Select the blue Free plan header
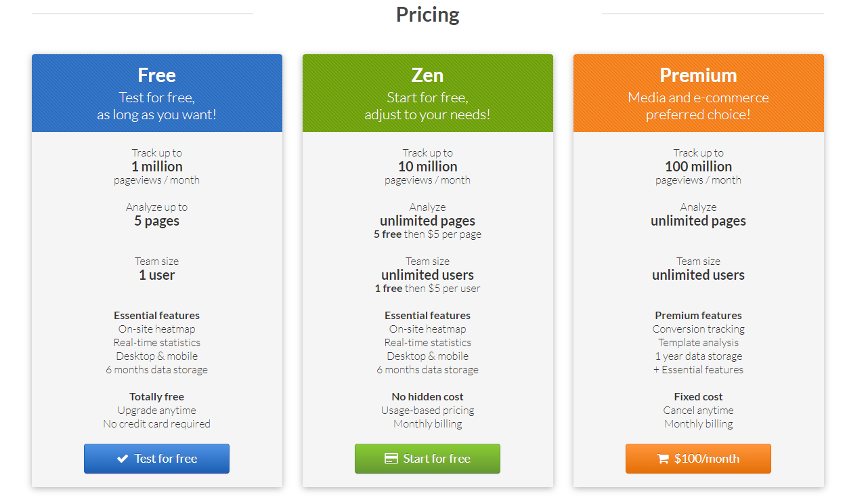This screenshot has width=868, height=502. [156, 93]
